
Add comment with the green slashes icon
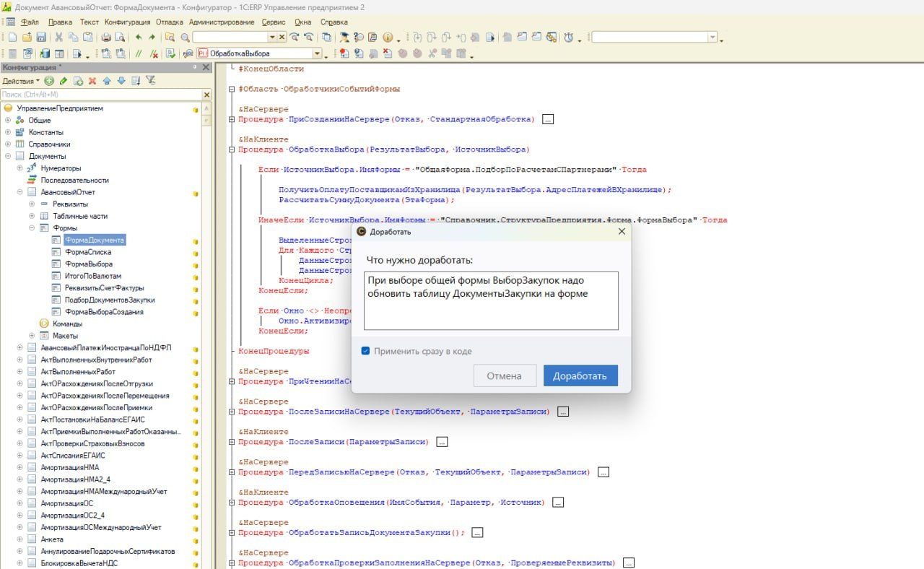click(x=138, y=53)
